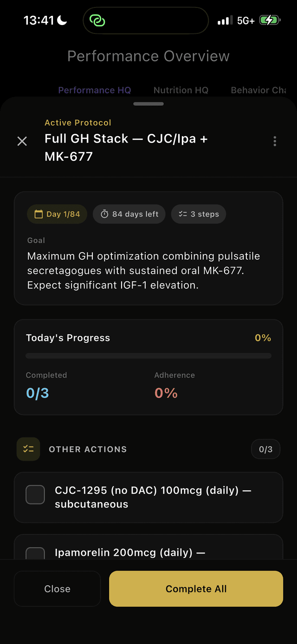The width and height of the screenshot is (297, 644).
Task: Check off Ipamorelin 200mcg step
Action: [x=35, y=553]
